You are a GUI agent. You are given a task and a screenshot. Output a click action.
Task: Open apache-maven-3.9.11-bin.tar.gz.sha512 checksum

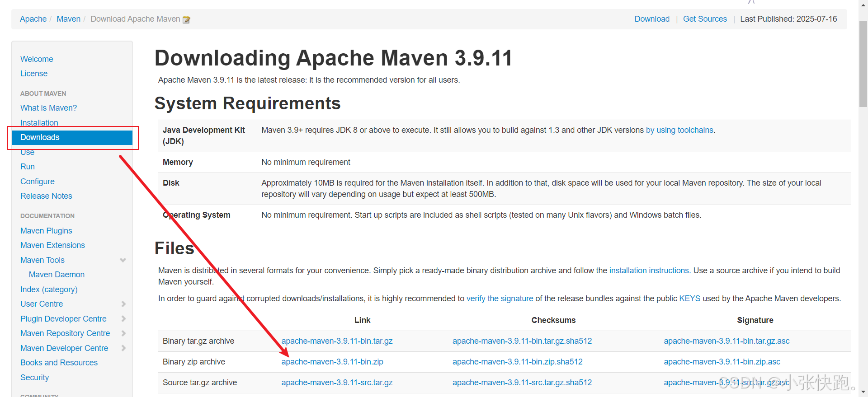[522, 341]
